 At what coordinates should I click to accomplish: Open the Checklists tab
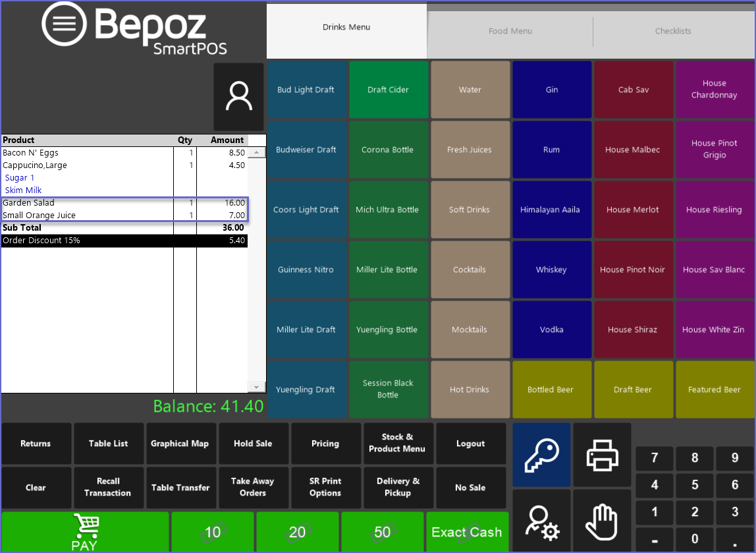(x=673, y=31)
